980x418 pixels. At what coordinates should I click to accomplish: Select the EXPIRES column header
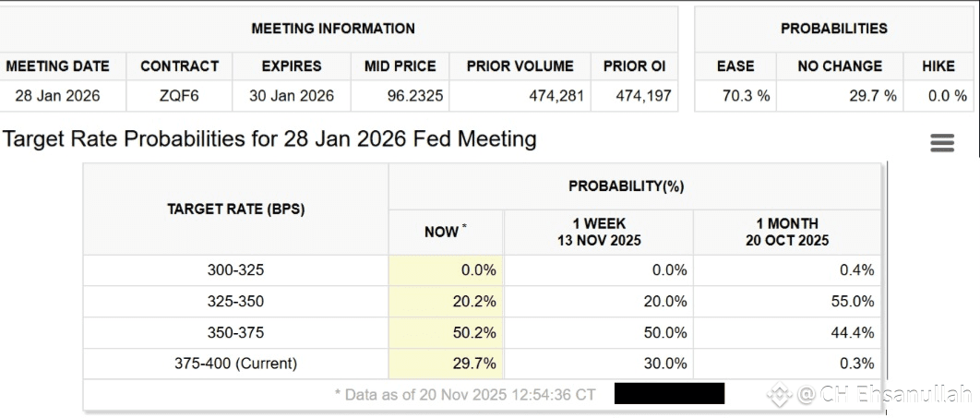[x=292, y=66]
